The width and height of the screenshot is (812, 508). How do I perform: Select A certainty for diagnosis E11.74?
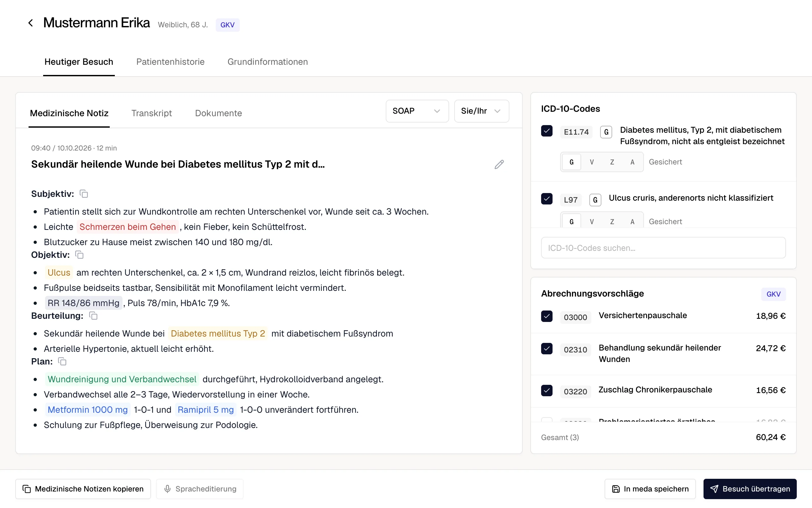(632, 162)
